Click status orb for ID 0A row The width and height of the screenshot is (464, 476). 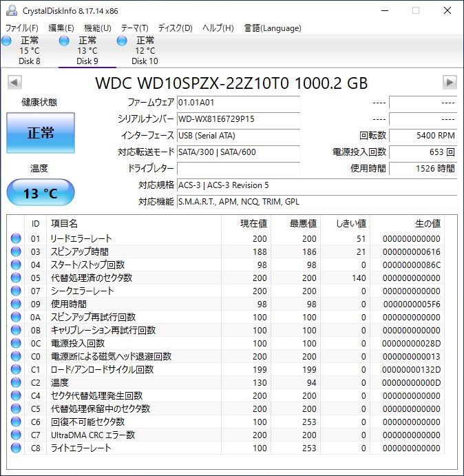(16, 318)
